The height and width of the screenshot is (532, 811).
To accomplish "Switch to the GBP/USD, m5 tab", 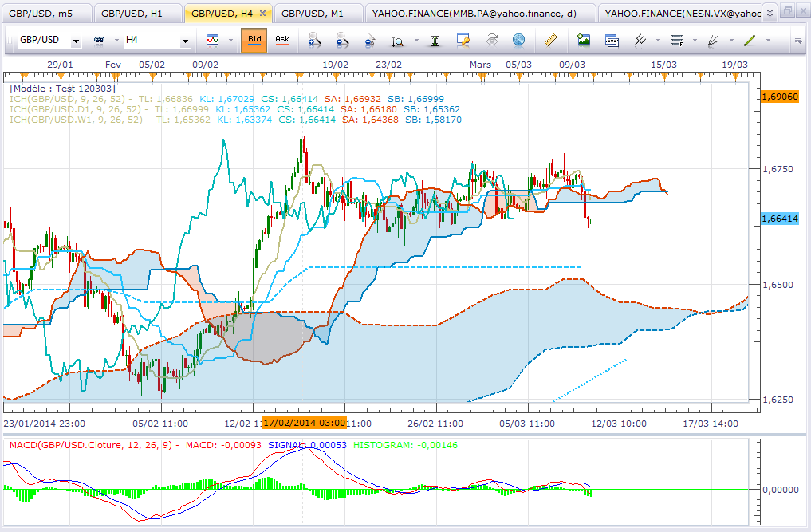I will click(x=46, y=14).
